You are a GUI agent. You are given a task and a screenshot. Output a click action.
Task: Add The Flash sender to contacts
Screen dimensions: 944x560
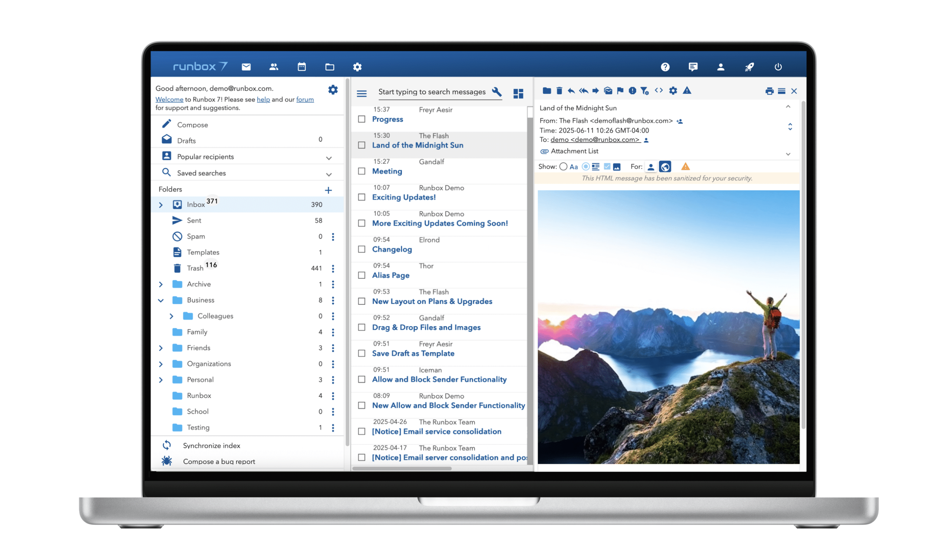click(680, 121)
